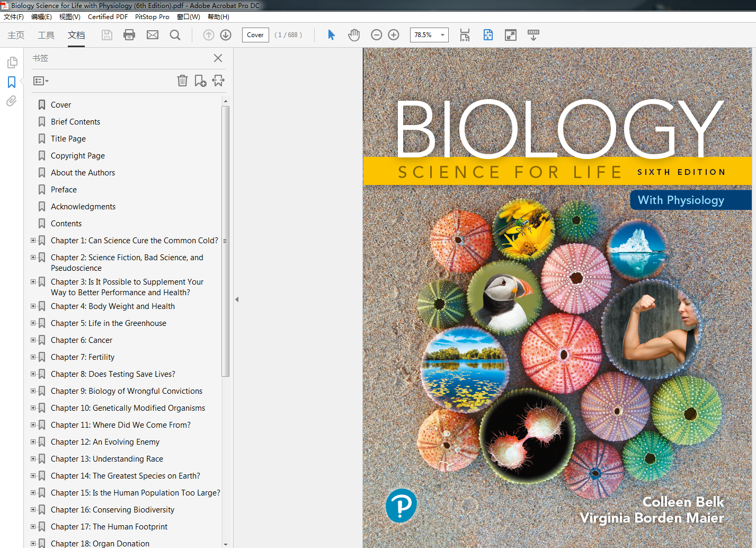The image size is (756, 548).
Task: Choose the Selection arrow tool
Action: point(331,35)
